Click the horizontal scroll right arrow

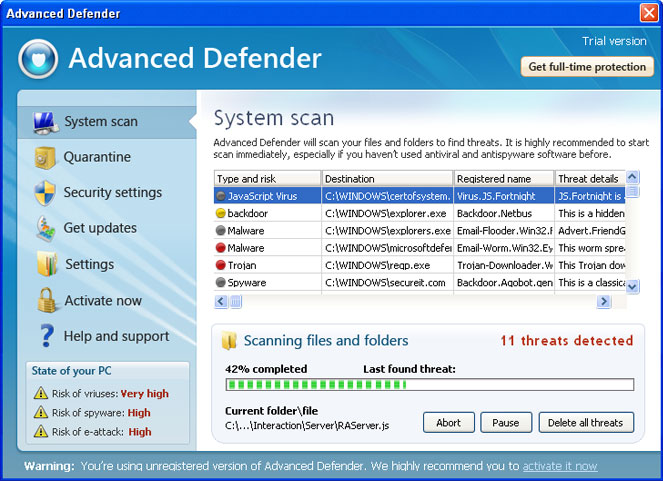click(x=604, y=301)
